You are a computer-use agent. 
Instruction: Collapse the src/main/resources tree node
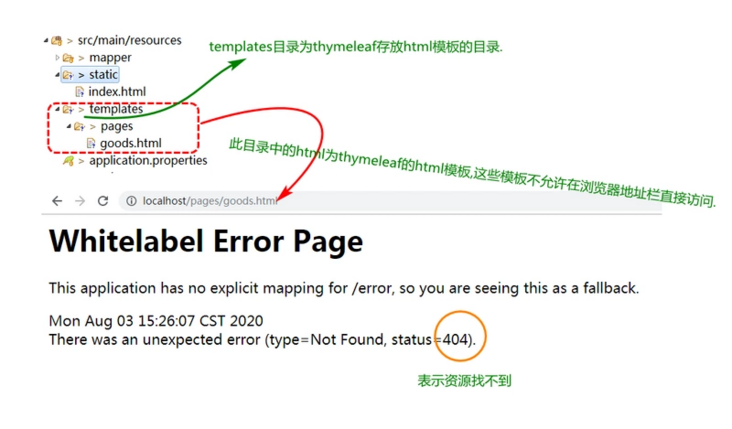[46, 41]
